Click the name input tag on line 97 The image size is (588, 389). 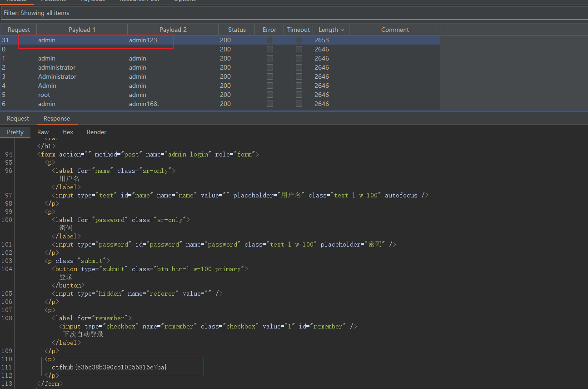tap(240, 195)
